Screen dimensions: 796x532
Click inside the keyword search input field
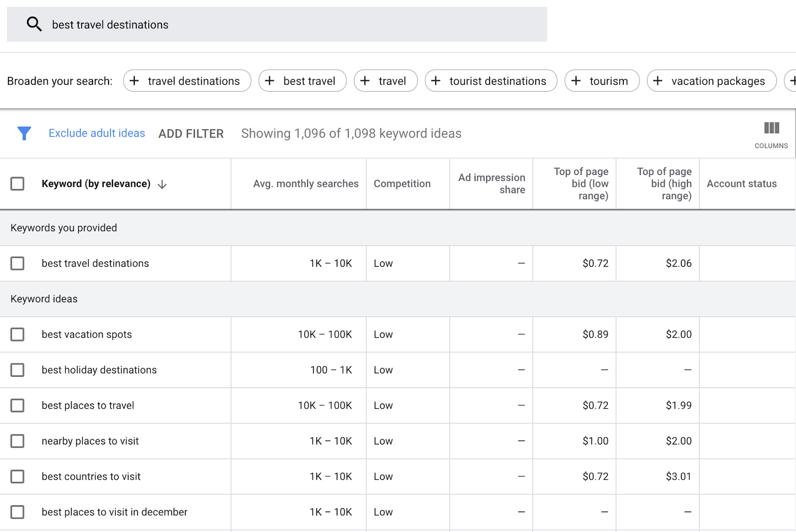(x=199, y=24)
